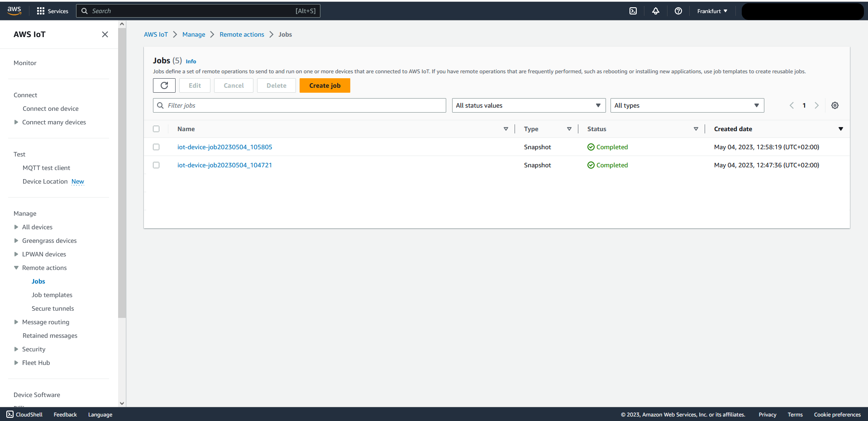Open Device Software in sidebar
The width and height of the screenshot is (868, 421).
click(37, 395)
